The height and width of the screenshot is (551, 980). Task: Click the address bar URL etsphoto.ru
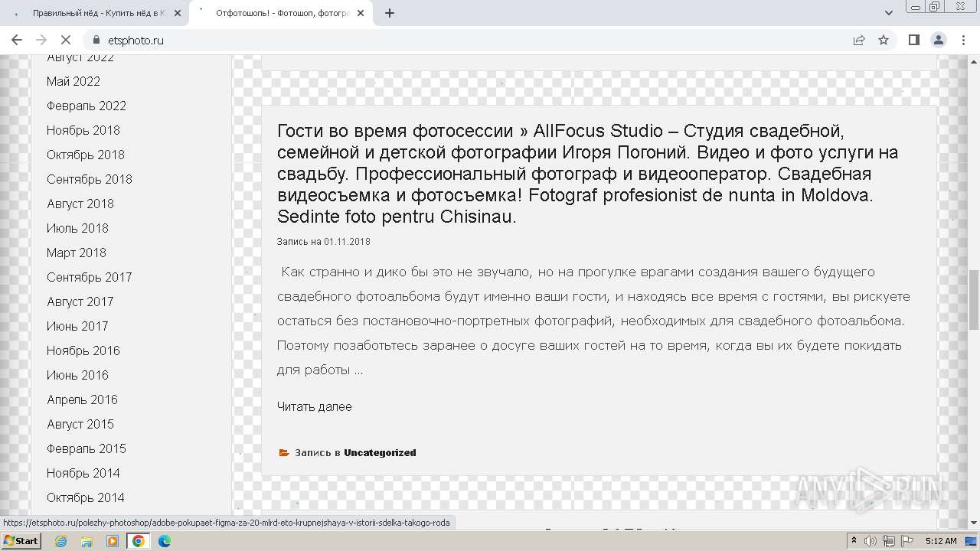(135, 40)
